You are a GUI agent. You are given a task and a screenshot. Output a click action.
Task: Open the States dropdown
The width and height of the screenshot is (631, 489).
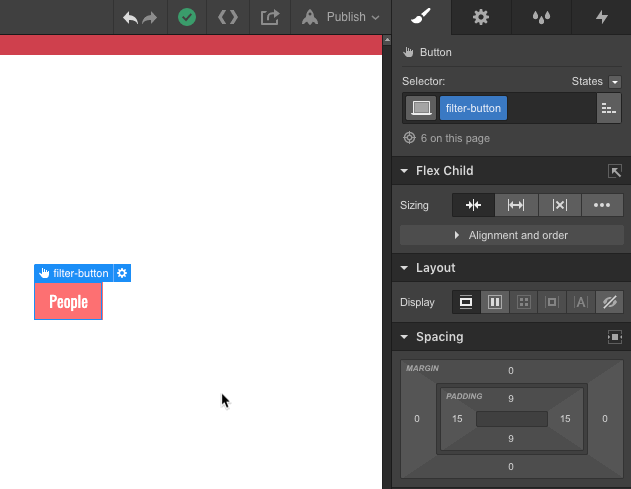[615, 82]
